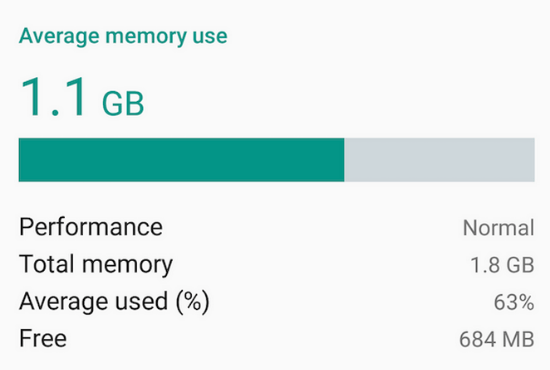Tap the 1.8 GB total memory value
Screen dimensions: 550x370
tap(502, 265)
